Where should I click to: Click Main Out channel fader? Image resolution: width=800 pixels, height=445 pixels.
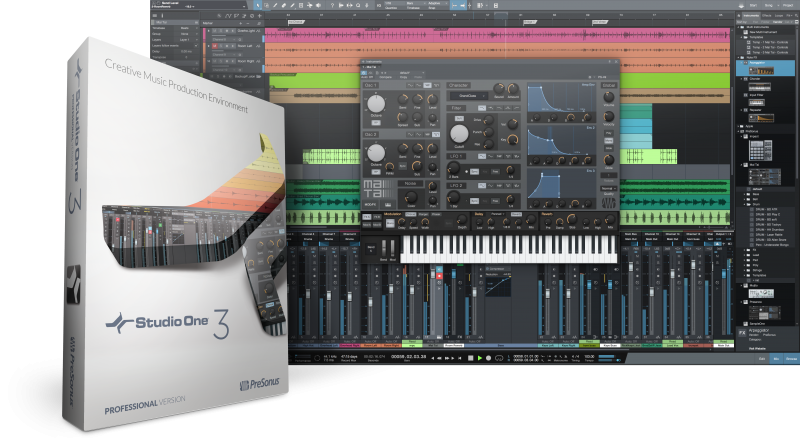point(723,273)
